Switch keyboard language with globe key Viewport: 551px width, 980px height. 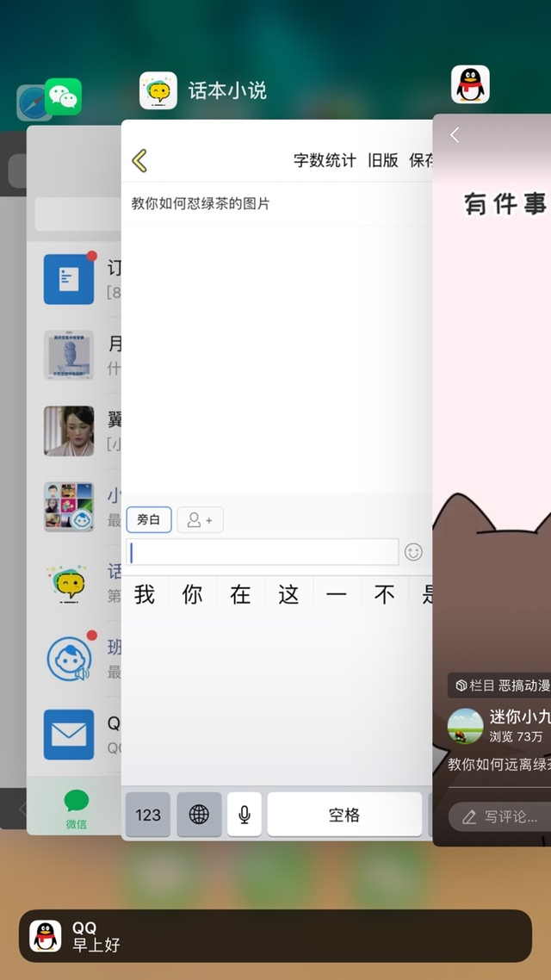[199, 815]
